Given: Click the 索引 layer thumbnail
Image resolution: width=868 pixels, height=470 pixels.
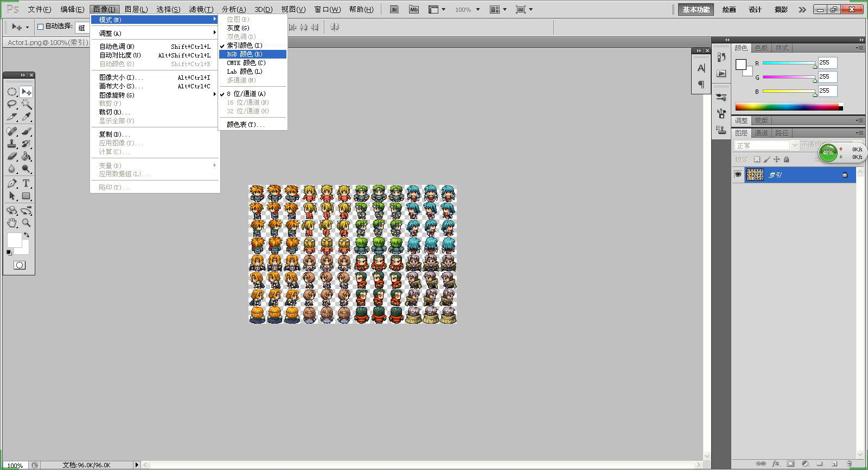Looking at the screenshot, I should click(755, 175).
